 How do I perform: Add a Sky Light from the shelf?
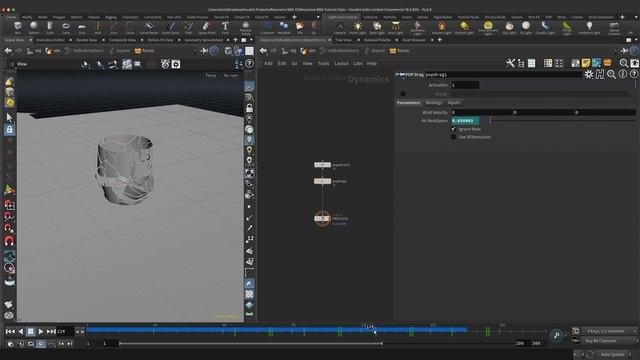tap(509, 27)
